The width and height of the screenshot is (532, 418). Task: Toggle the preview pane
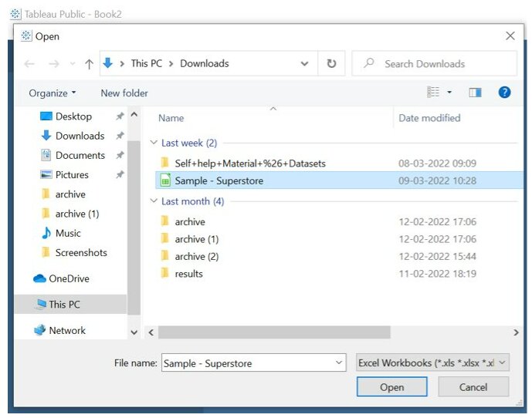[475, 93]
